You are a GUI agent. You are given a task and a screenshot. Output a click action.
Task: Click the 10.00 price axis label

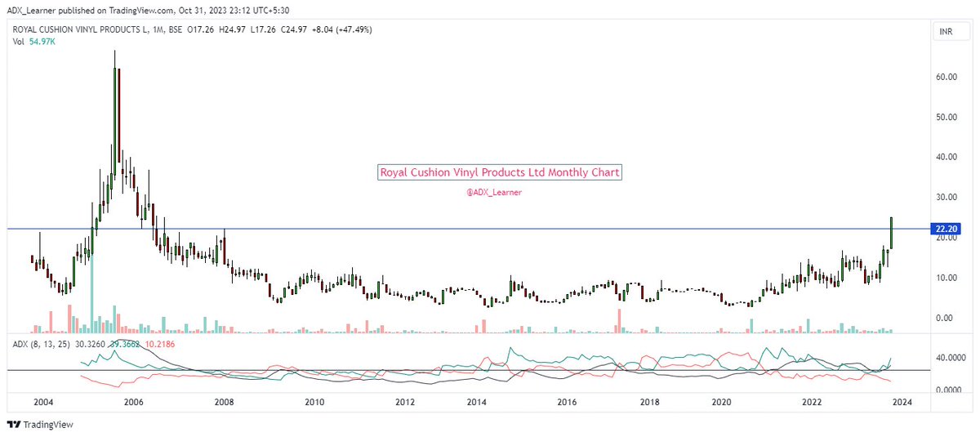click(x=946, y=278)
